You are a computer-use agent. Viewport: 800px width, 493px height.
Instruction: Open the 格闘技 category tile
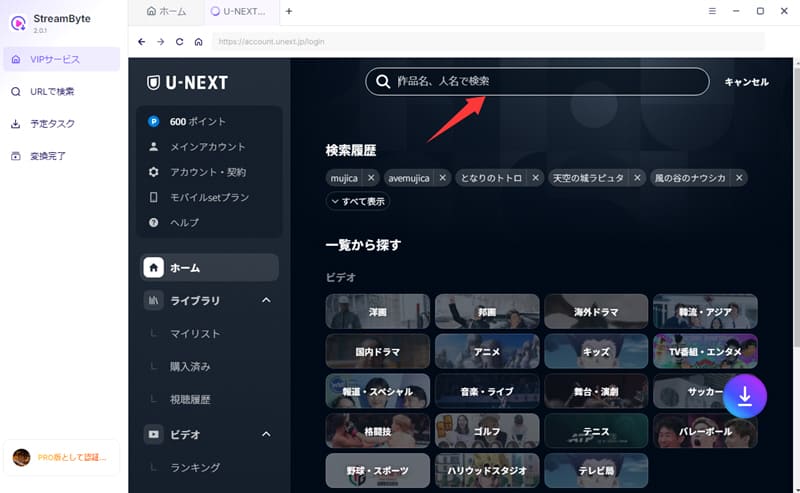tap(378, 431)
